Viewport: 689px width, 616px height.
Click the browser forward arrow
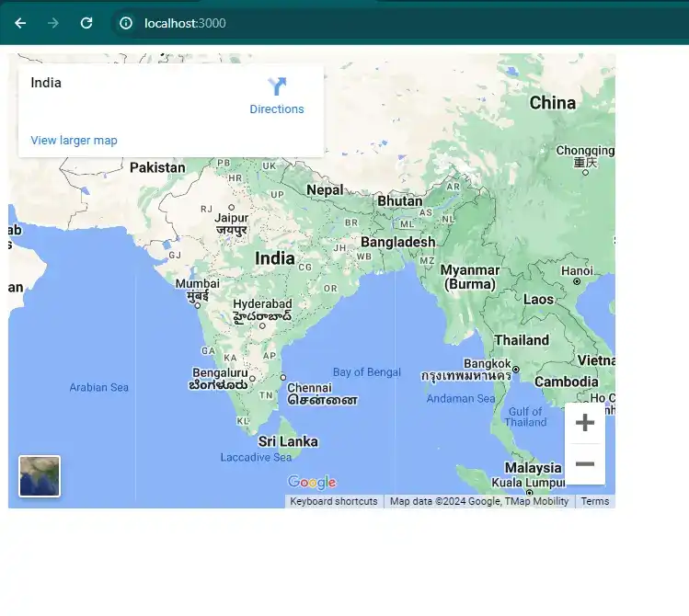point(53,23)
